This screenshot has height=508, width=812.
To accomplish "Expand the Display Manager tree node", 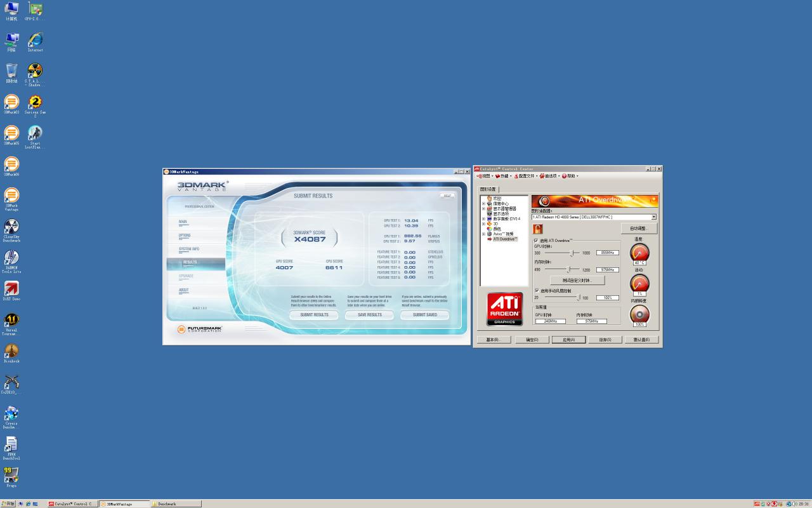I will [483, 209].
